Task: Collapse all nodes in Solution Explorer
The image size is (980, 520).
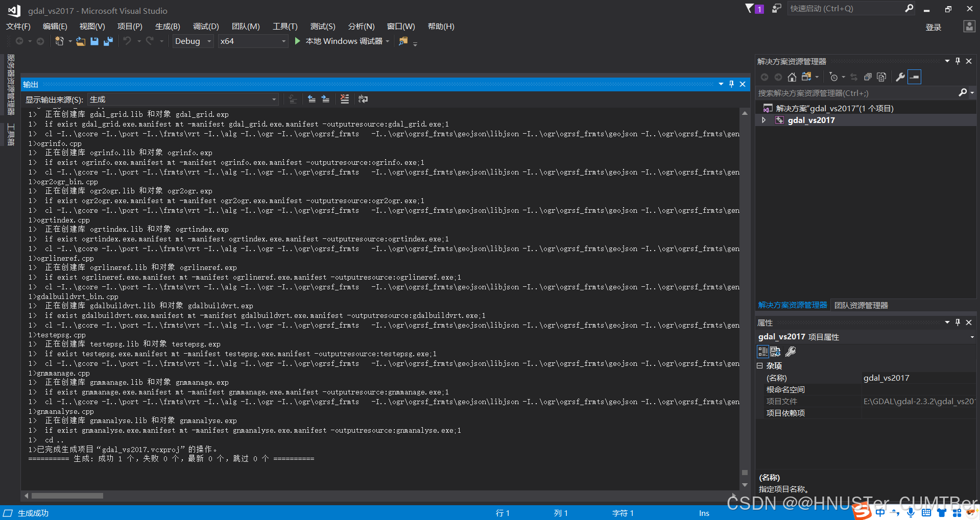Action: (x=868, y=77)
